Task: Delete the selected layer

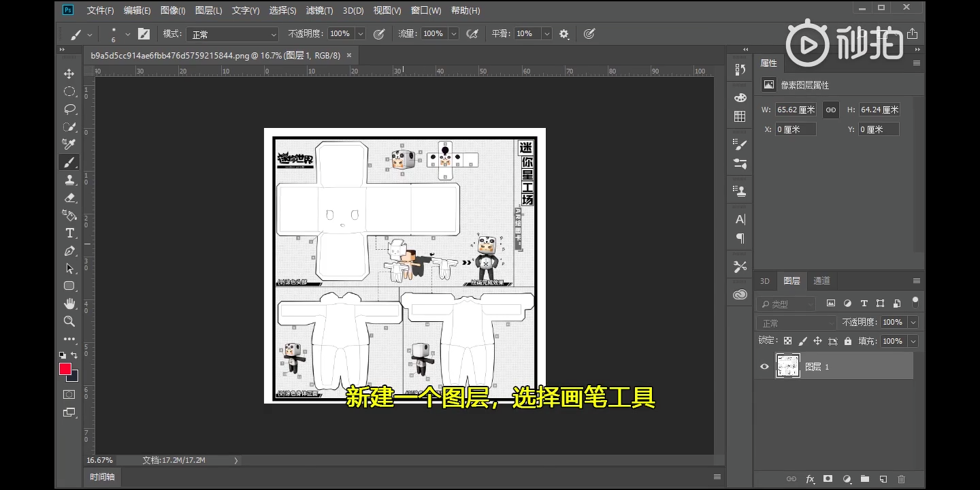Action: 901,479
